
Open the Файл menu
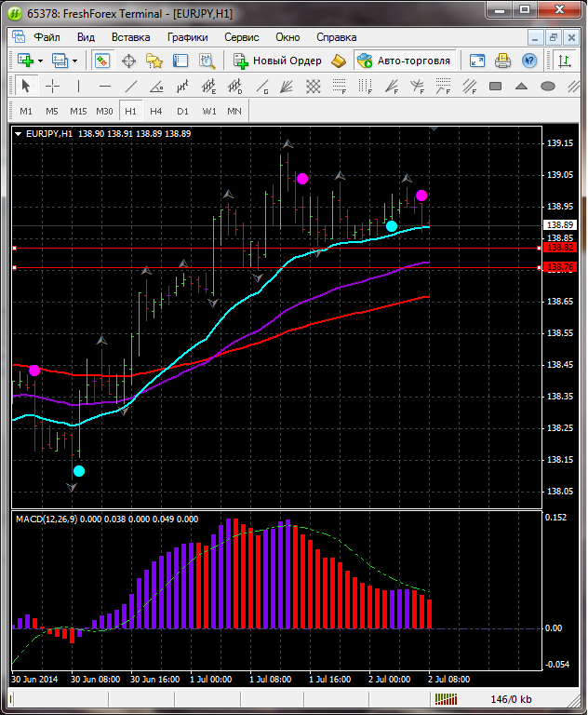tap(47, 37)
